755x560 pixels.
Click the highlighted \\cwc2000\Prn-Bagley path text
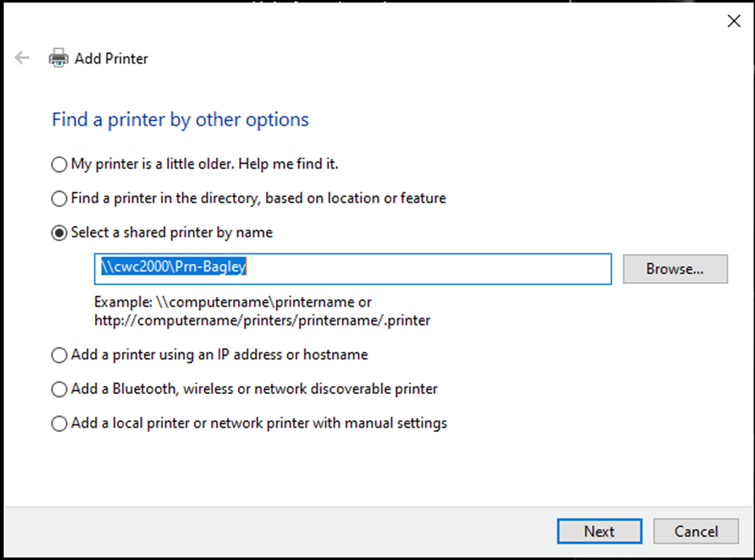[x=173, y=267]
